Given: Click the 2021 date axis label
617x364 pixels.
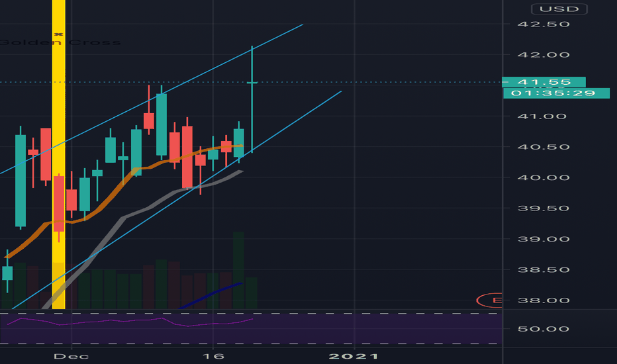Looking at the screenshot, I should [354, 357].
